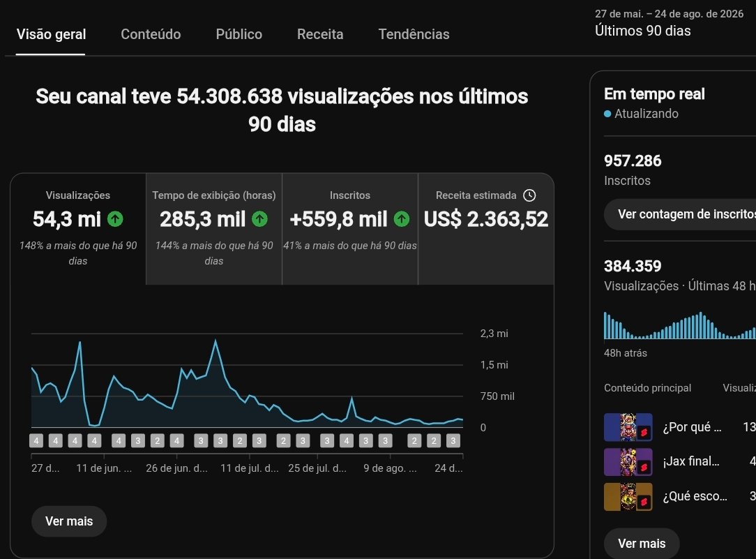
Task: Click the clock icon next to Receita estimada
Action: (529, 195)
